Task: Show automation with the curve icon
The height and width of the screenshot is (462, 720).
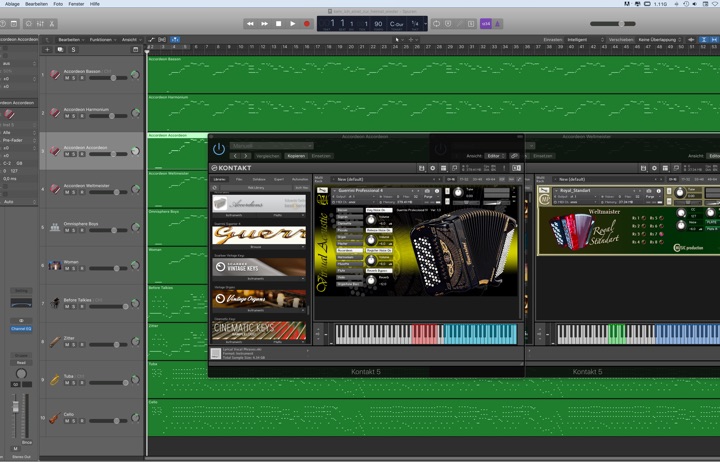Action: (151, 39)
